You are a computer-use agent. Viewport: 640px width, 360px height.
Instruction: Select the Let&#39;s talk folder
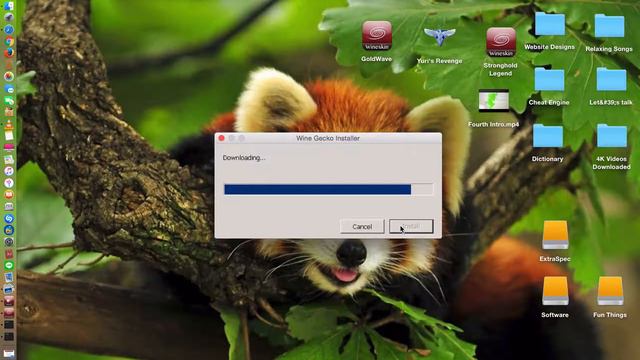point(611,79)
